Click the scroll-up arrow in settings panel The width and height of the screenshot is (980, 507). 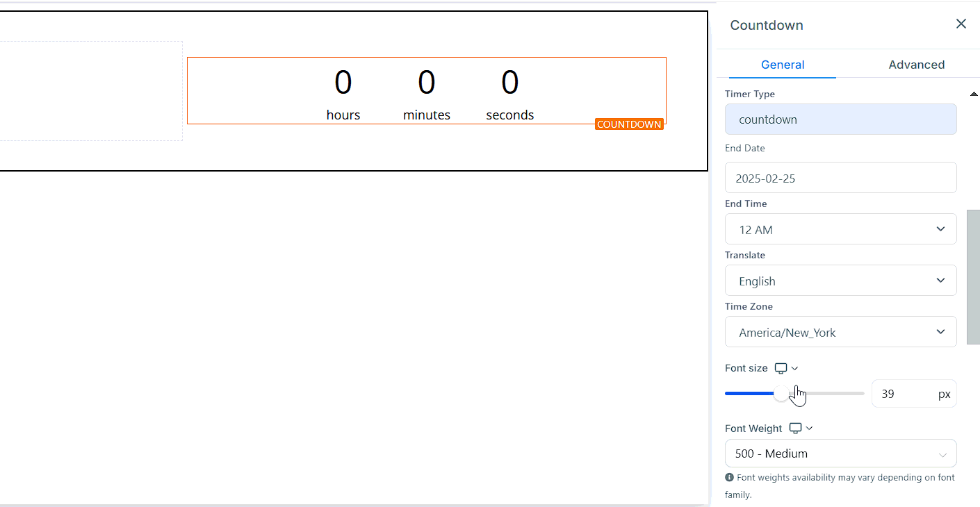pos(973,94)
